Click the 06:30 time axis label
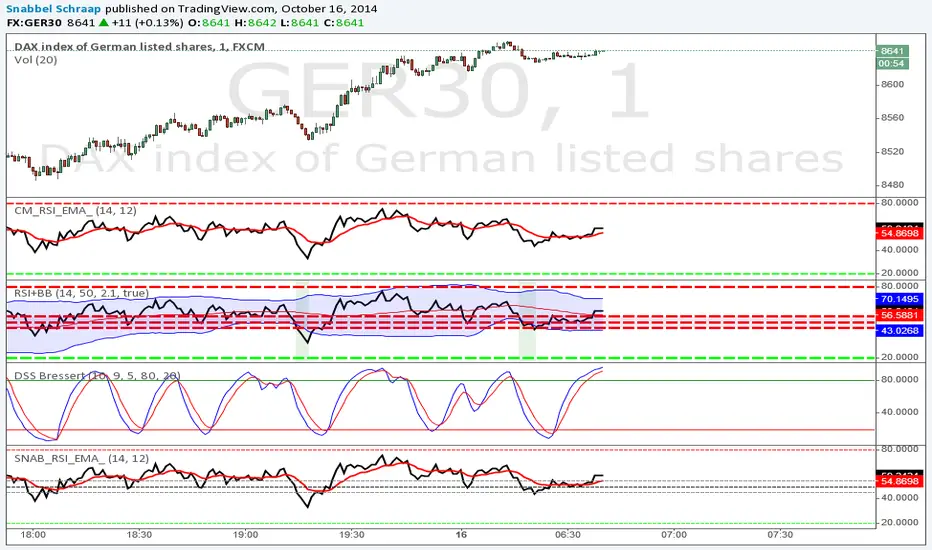Image resolution: width=932 pixels, height=550 pixels. coord(568,535)
